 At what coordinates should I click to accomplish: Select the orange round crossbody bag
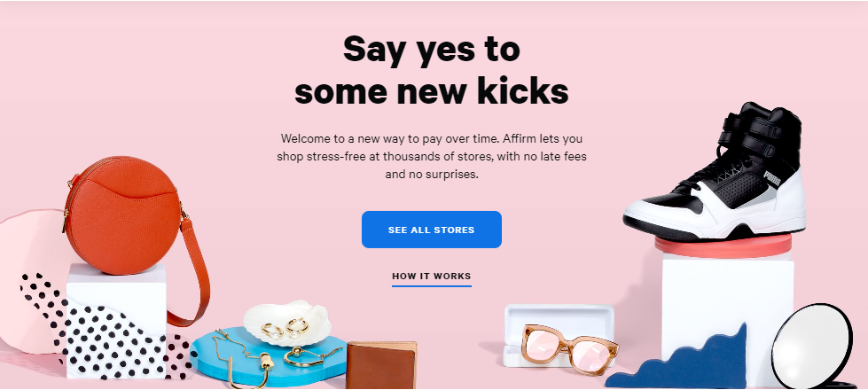click(123, 215)
